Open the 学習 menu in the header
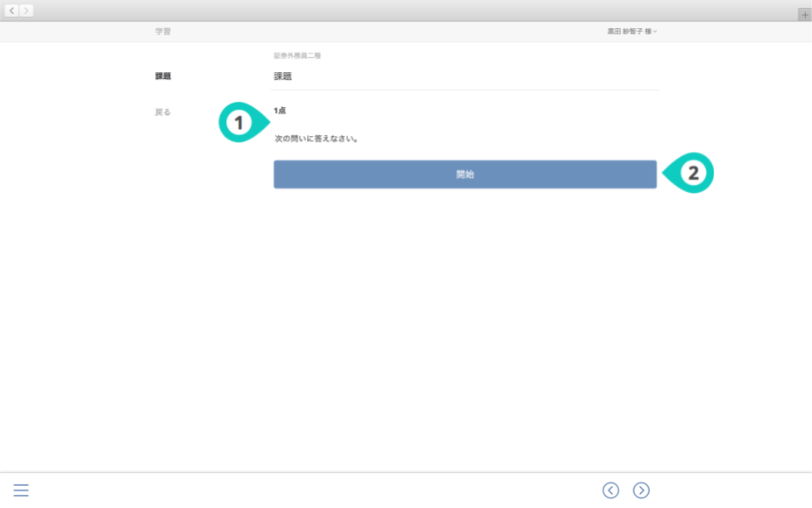812x508 pixels. pos(163,32)
